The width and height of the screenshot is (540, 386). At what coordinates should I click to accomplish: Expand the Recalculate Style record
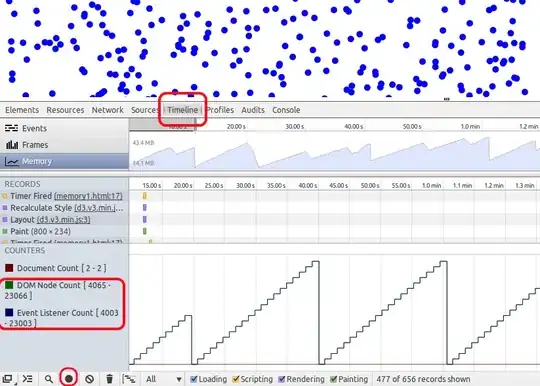pos(64,208)
